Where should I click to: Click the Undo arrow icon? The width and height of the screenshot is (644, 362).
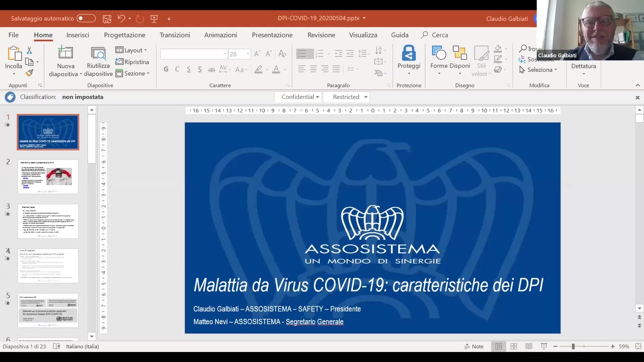tap(121, 19)
